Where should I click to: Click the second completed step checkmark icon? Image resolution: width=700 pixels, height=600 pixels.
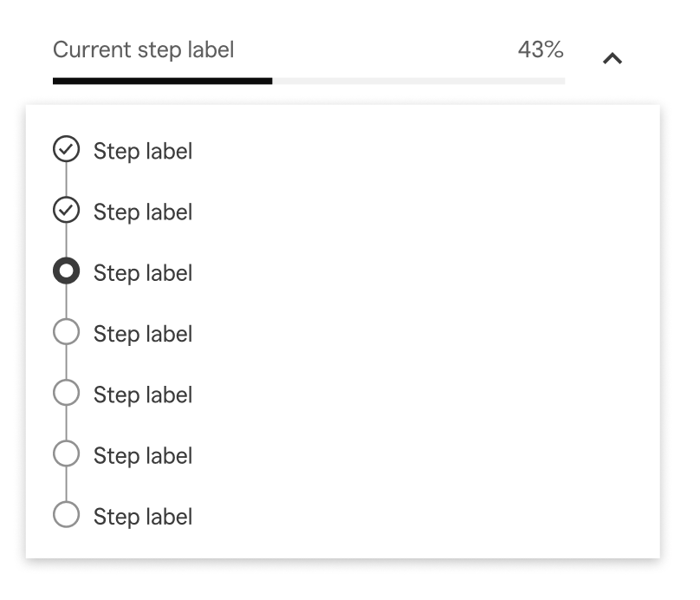66,211
